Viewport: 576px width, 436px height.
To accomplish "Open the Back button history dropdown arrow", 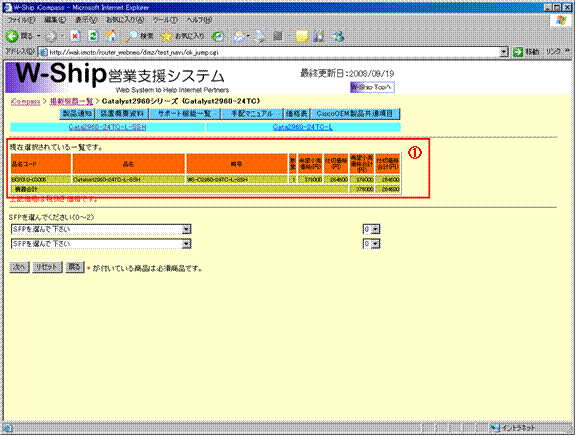I will click(39, 36).
